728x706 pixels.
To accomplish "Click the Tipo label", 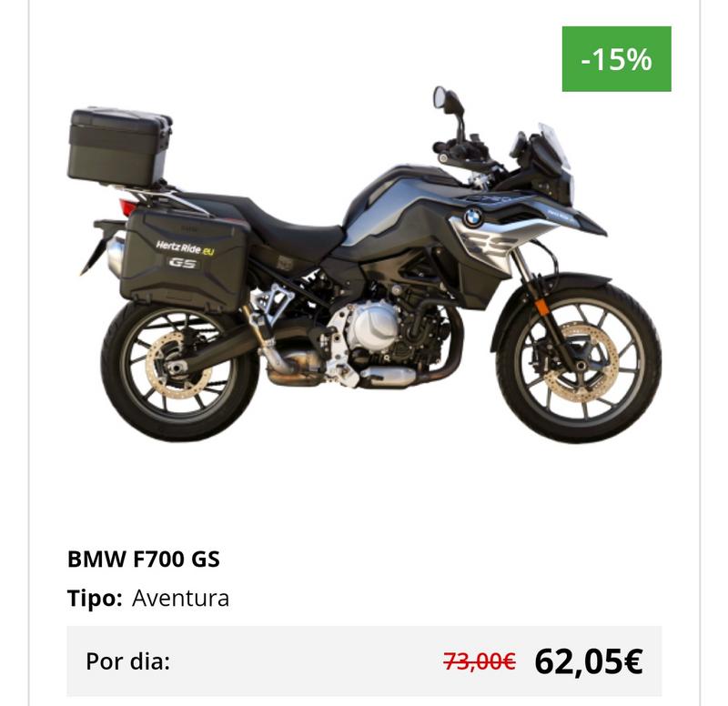I will 95,598.
